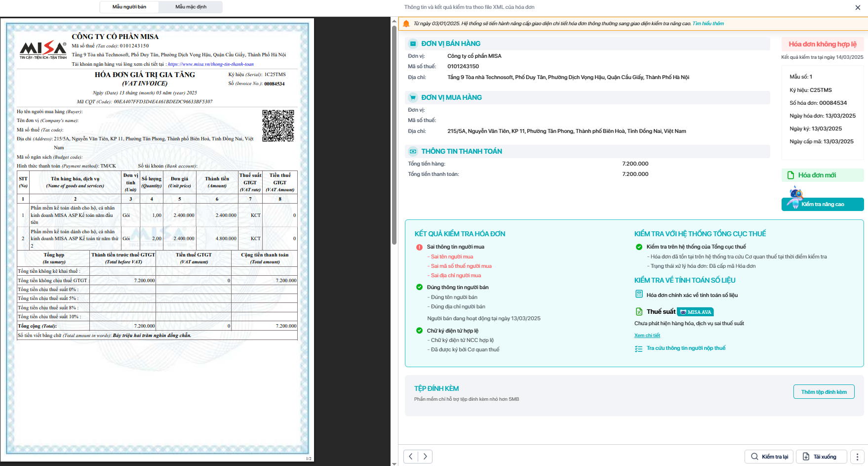Image resolution: width=868 pixels, height=466 pixels.
Task: Click Ngày hóa đơn: 13/03/2025 text
Action: [823, 116]
